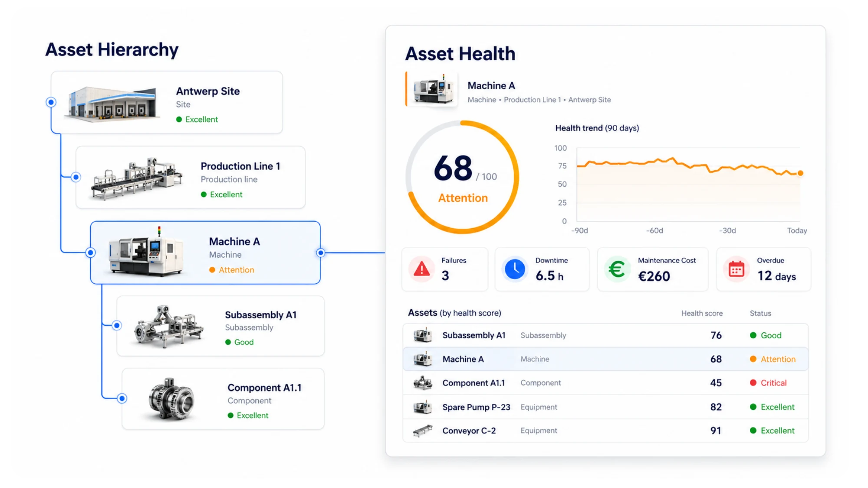Click the red Overdue calendar icon
This screenshot has width=868, height=488.
point(736,269)
